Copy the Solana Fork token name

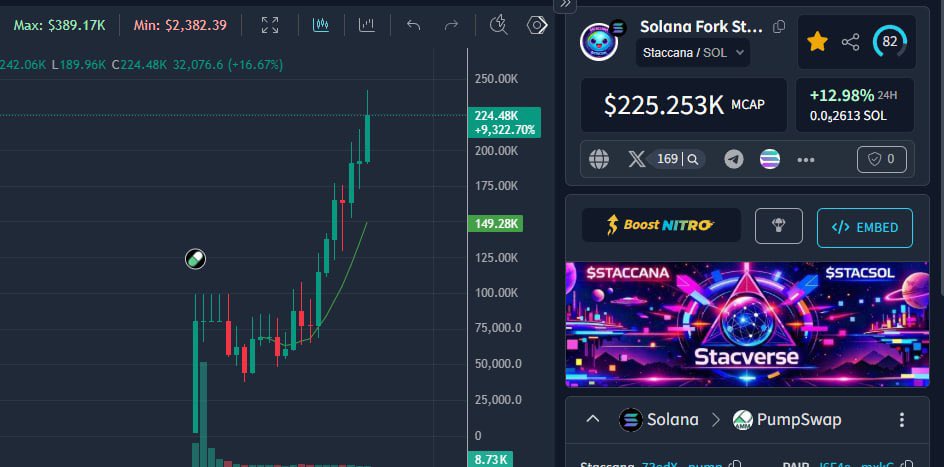[779, 26]
